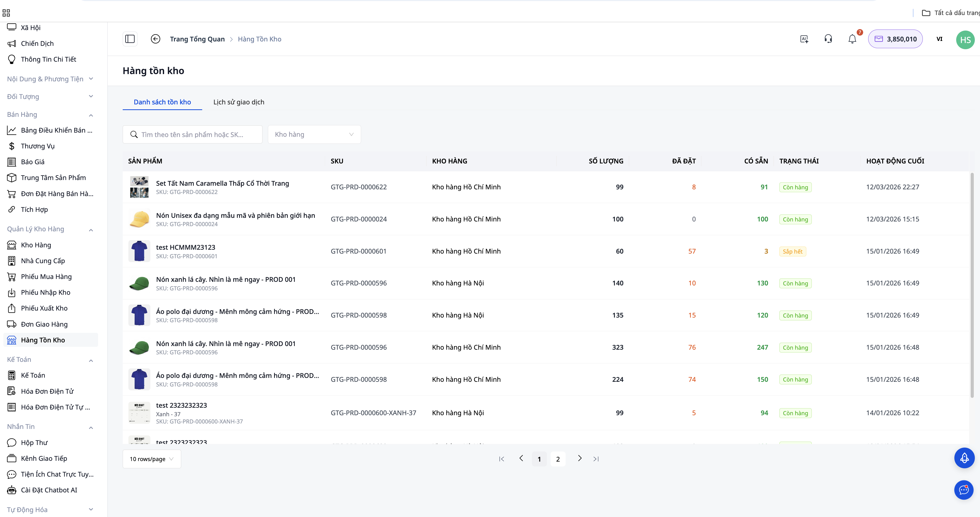Click the rocket floating button
The height and width of the screenshot is (517, 980).
click(x=964, y=458)
